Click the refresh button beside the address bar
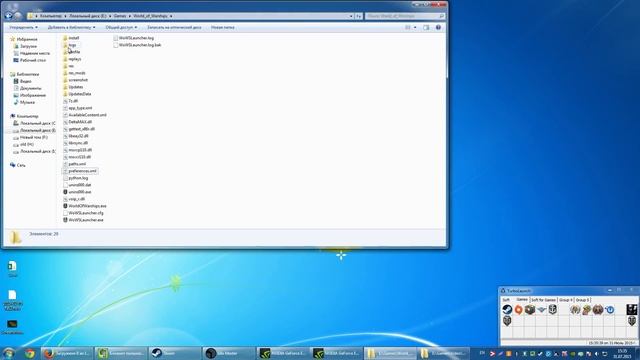The height and width of the screenshot is (360, 640). [358, 16]
